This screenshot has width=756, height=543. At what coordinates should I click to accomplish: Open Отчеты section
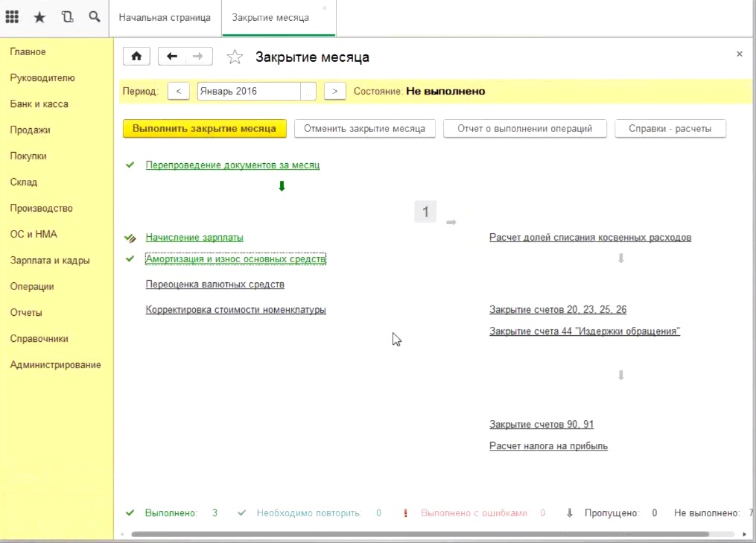tap(26, 313)
